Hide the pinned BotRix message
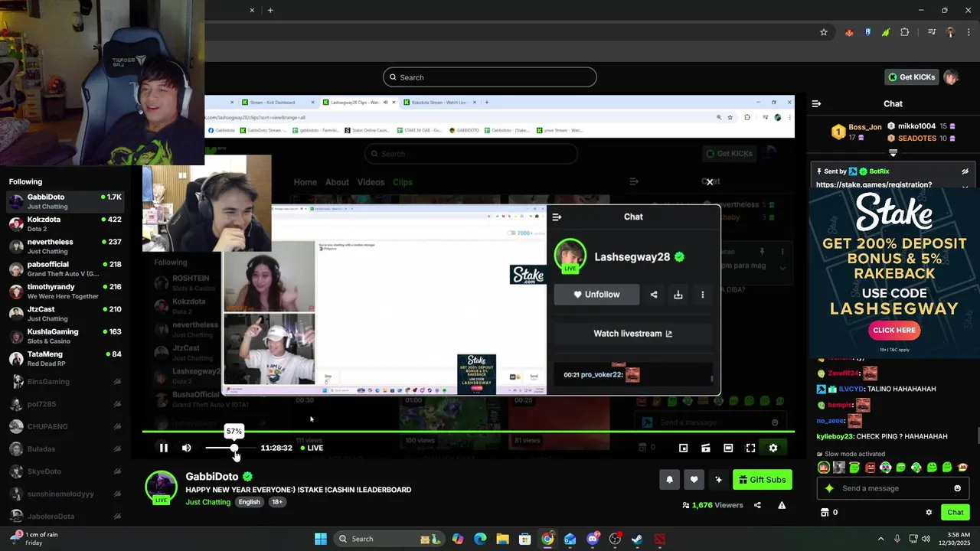The height and width of the screenshot is (551, 980). coord(965,171)
